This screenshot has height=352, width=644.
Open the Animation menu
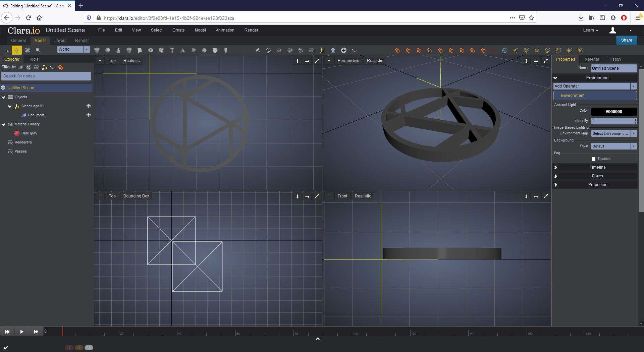point(225,30)
